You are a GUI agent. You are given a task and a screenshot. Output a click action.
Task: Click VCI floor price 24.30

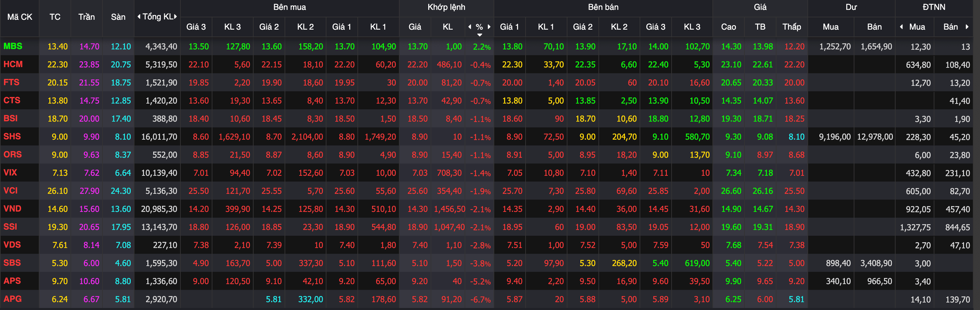(x=121, y=191)
